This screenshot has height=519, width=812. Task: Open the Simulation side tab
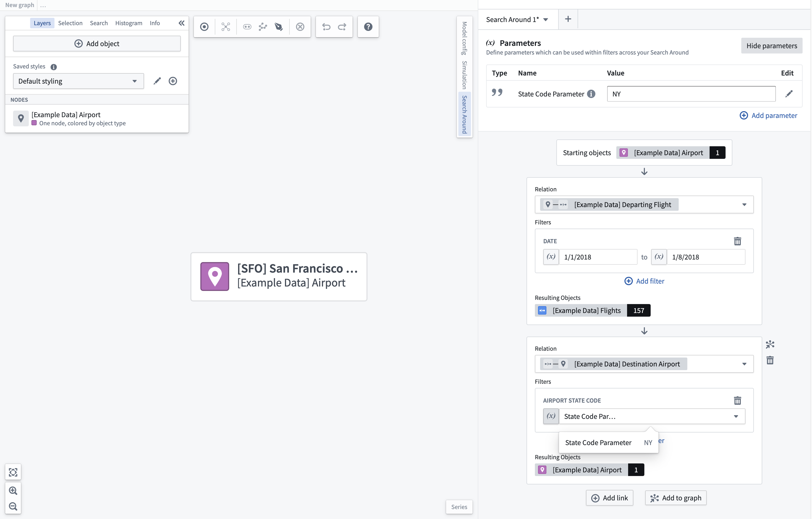coord(464,75)
